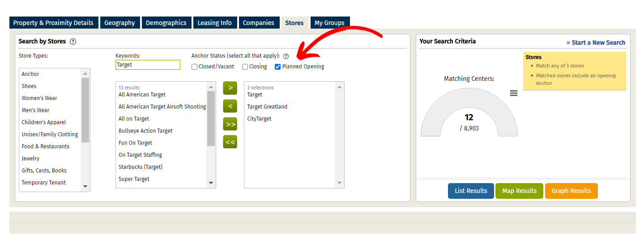
Task: Click the Start a New Search link
Action: click(598, 42)
